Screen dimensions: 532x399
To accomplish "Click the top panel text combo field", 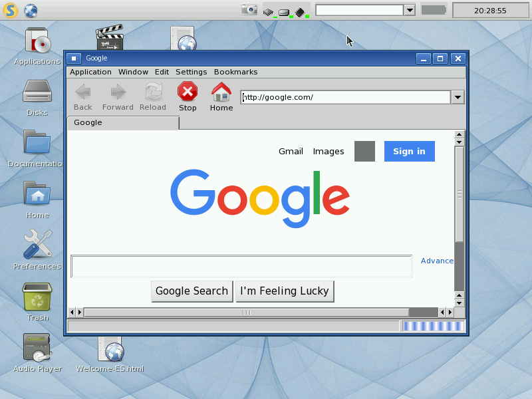I will [x=359, y=10].
